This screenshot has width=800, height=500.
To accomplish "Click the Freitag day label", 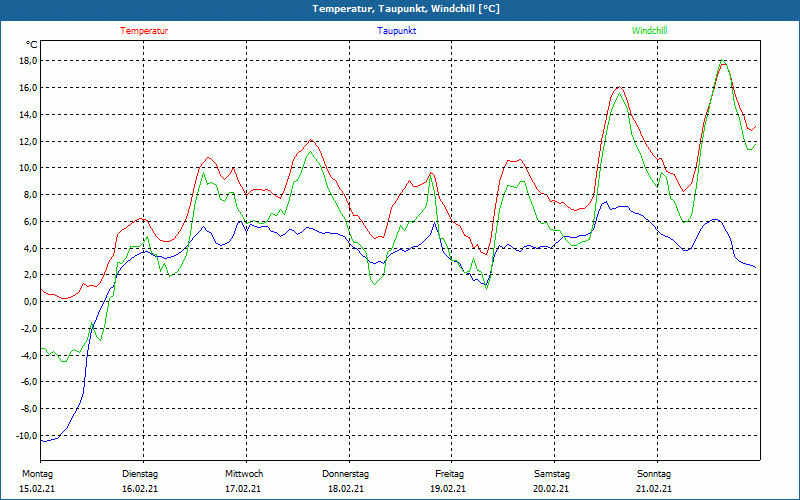I will click(x=450, y=474).
